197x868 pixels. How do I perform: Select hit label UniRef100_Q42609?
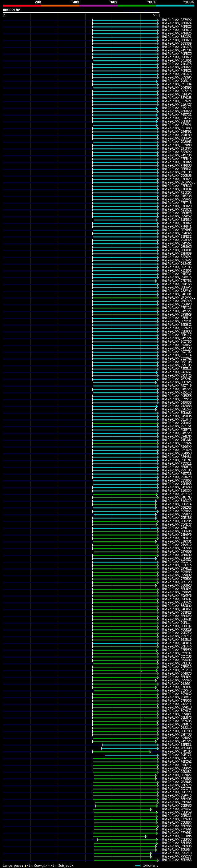click(x=176, y=487)
